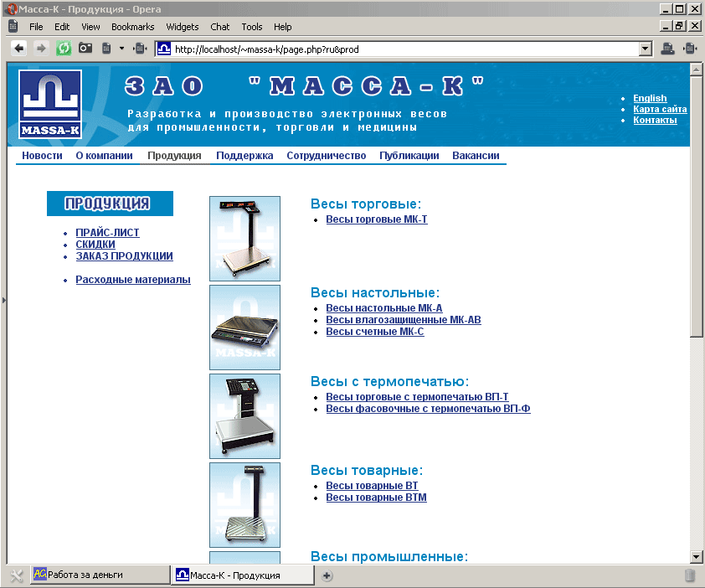Screen dimensions: 705x588
Task: Open the Весы счетные МК-С link
Action: click(375, 332)
